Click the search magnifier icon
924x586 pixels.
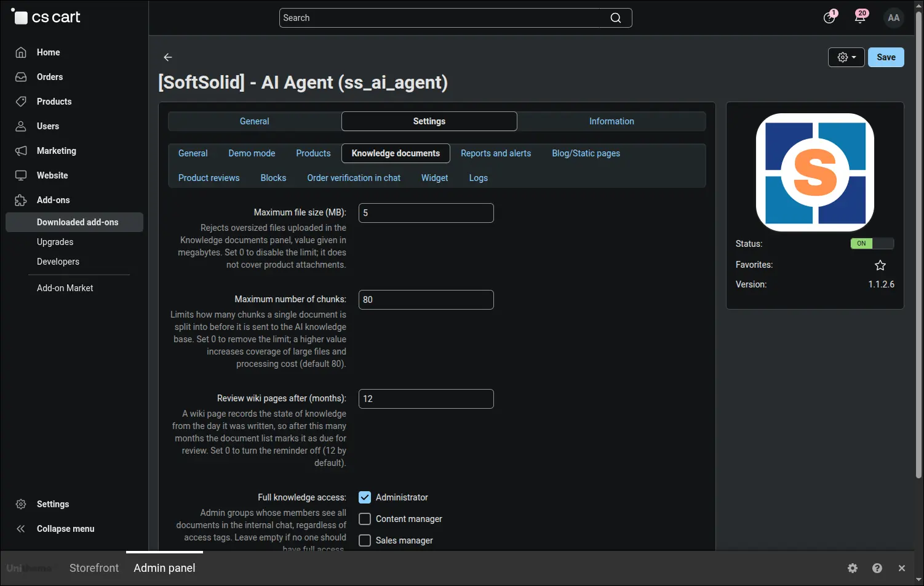[615, 18]
